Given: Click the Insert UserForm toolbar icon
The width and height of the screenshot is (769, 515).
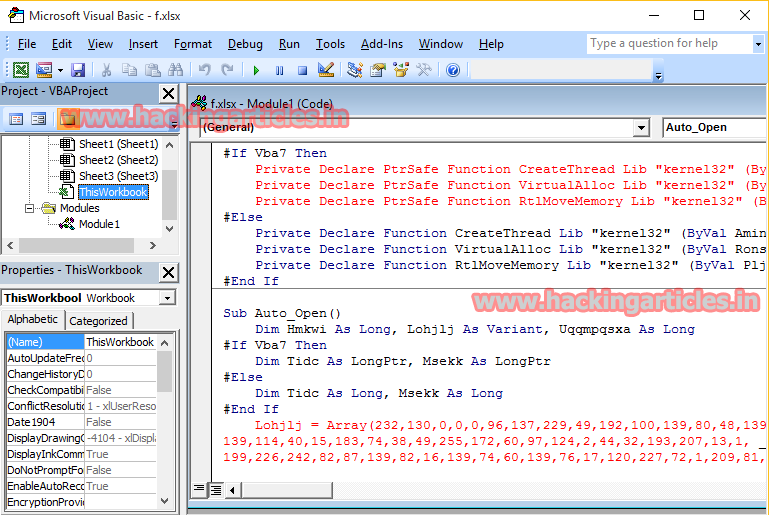Looking at the screenshot, I should [x=44, y=70].
